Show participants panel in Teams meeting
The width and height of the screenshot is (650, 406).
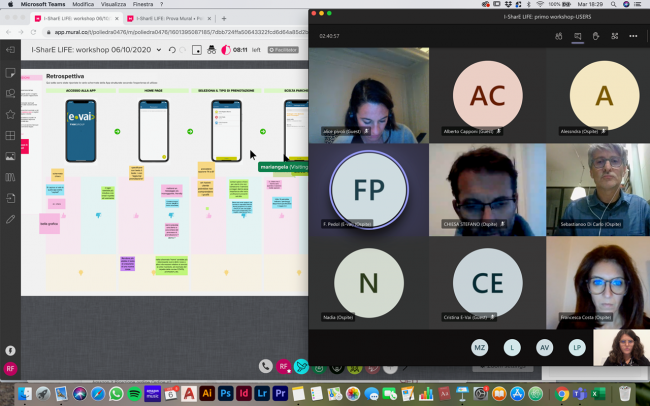[558, 36]
